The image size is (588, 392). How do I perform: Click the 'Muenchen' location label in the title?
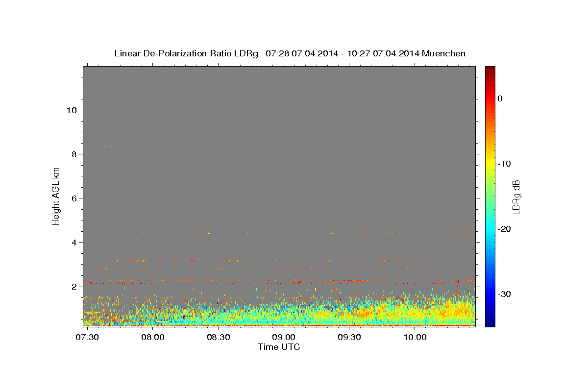point(444,53)
